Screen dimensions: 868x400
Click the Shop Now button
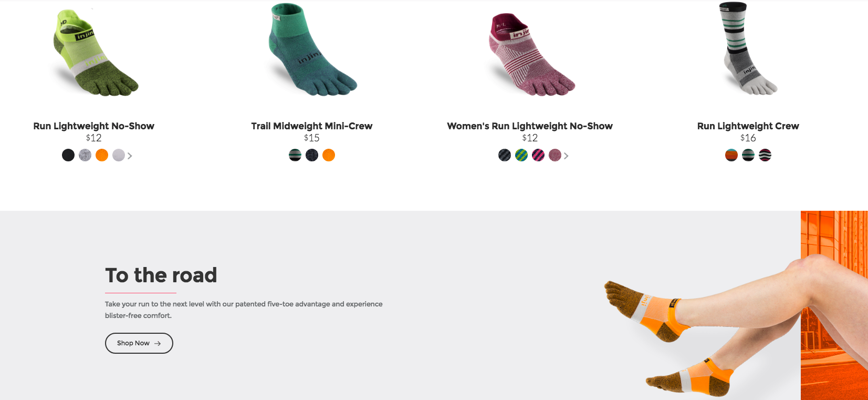tap(139, 343)
